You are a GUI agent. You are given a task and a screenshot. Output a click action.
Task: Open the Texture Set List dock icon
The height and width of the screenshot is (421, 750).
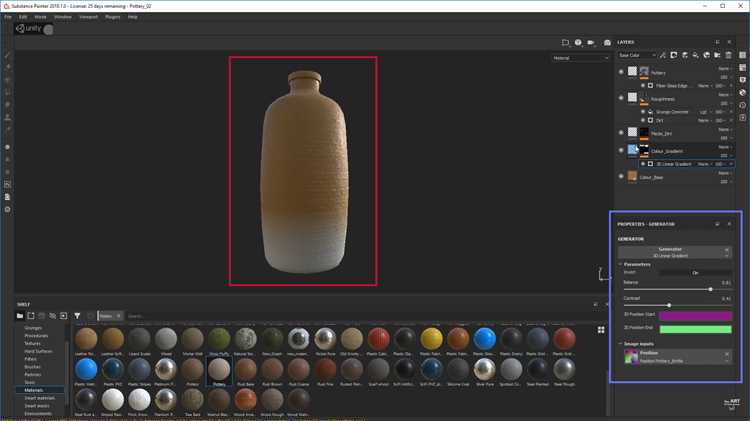tap(742, 55)
